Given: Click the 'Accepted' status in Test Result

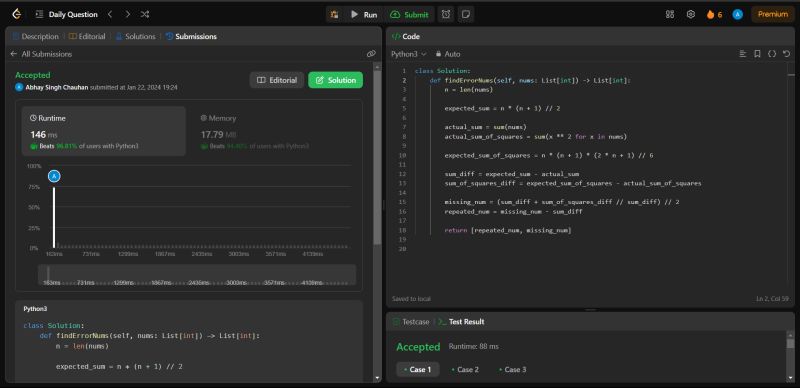Looking at the screenshot, I should pyautogui.click(x=418, y=347).
